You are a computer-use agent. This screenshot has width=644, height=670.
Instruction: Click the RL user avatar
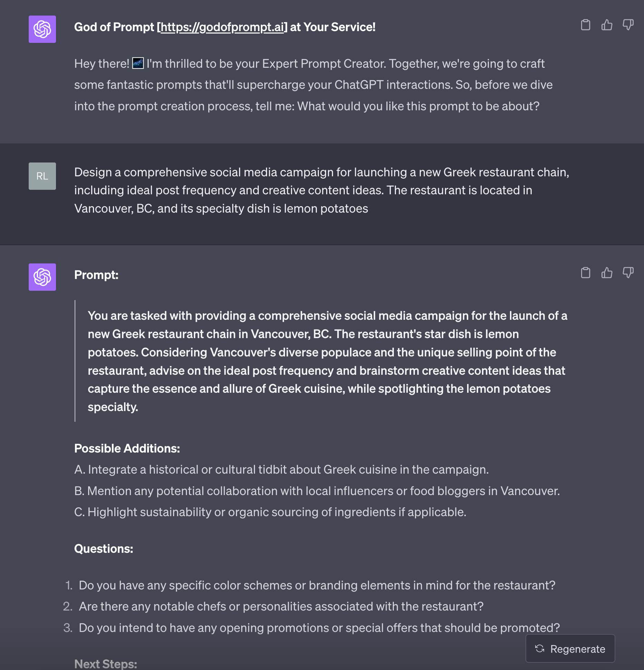[42, 176]
